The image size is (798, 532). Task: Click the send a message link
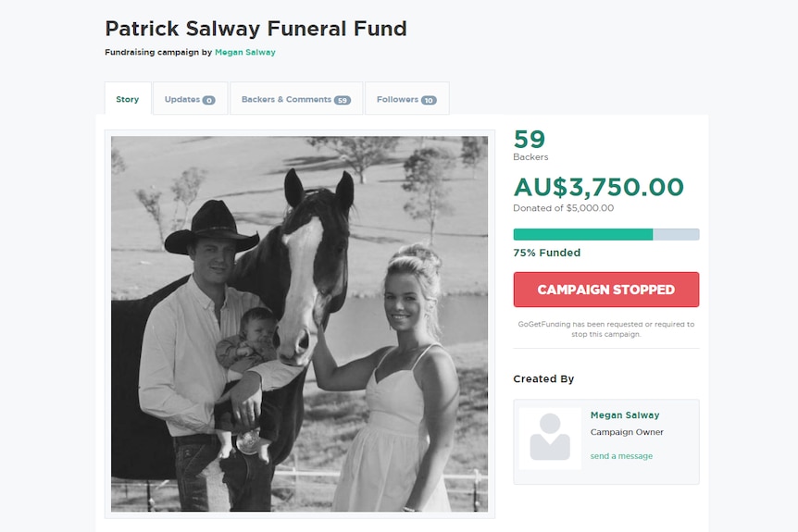[x=621, y=456]
